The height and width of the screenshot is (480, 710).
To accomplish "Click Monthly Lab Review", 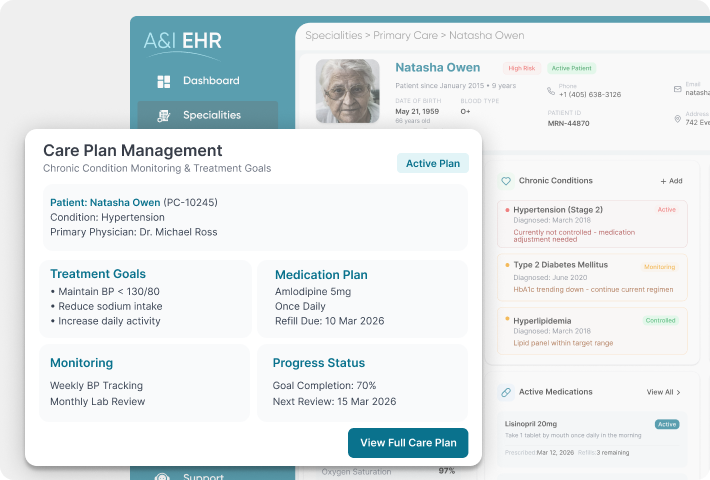I will (98, 402).
